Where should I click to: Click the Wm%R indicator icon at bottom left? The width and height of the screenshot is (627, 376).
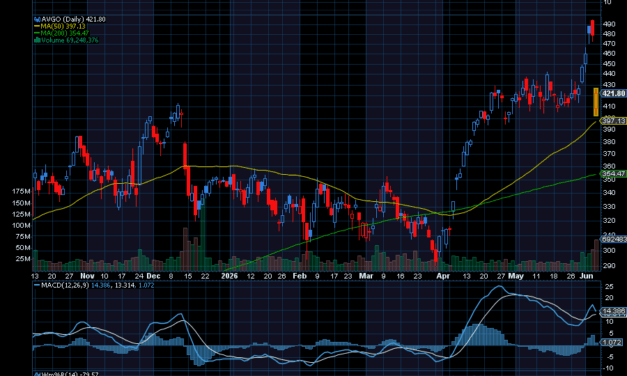(37, 374)
